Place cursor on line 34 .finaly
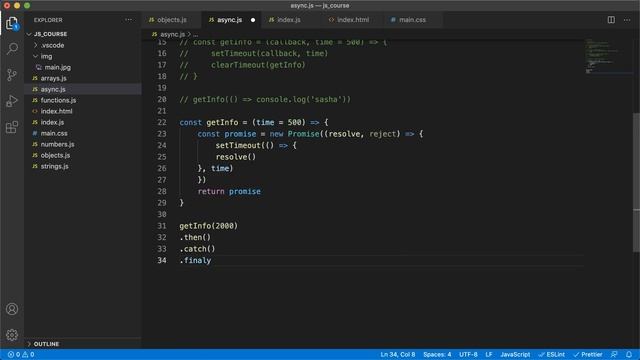Screen dimensions: 640x360 click(195, 260)
